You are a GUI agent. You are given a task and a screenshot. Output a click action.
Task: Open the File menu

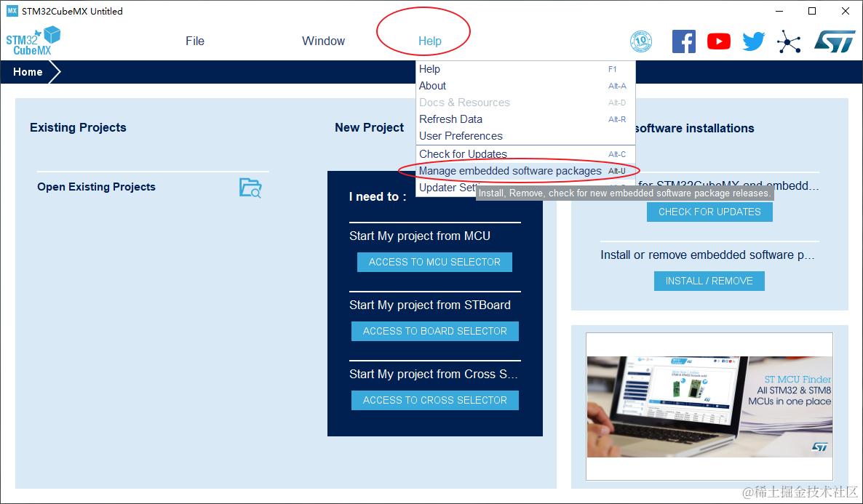(x=195, y=41)
